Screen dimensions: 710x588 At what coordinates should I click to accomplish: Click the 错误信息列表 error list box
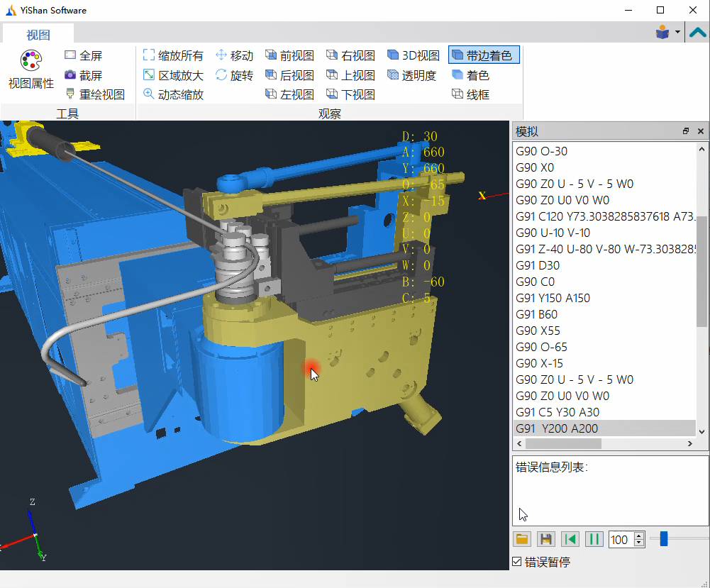(611, 491)
